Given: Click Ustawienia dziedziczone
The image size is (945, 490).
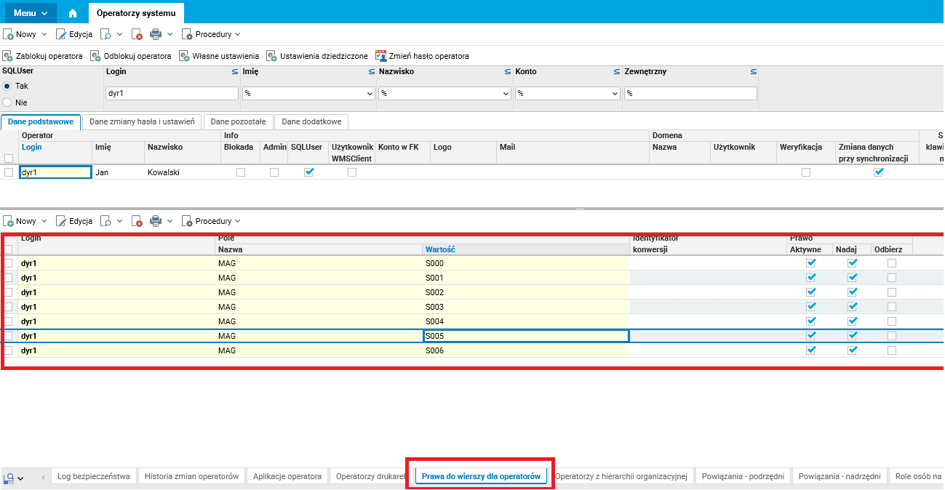Looking at the screenshot, I should (317, 56).
